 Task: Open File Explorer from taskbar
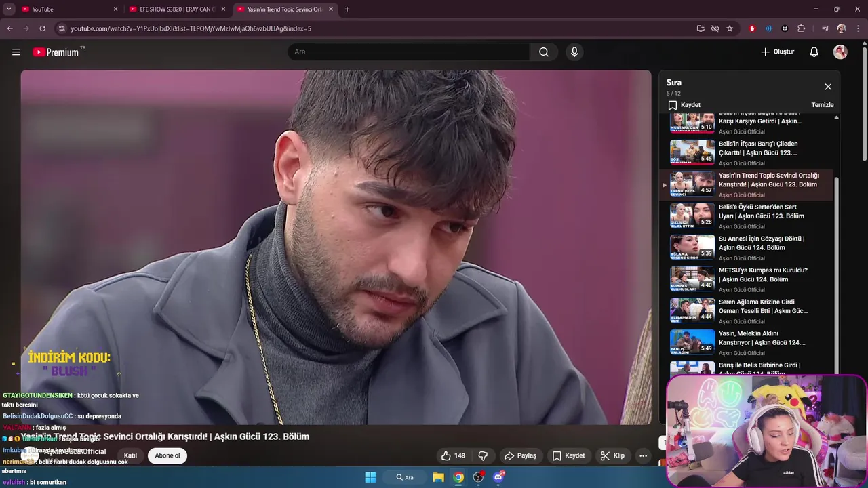click(438, 477)
